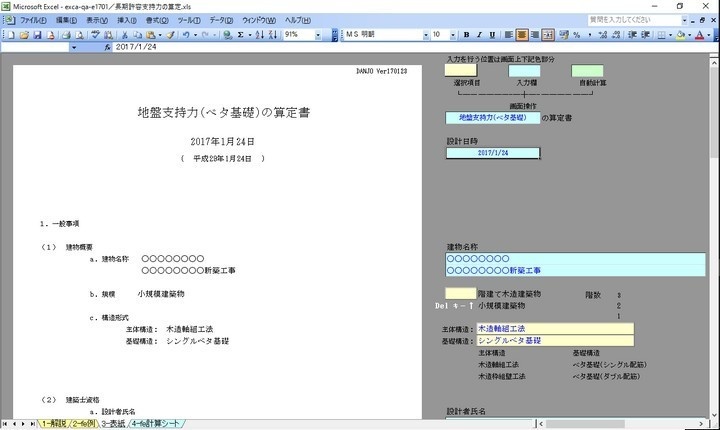The width and height of the screenshot is (720, 430).
Task: Open the 書式(O) menu
Action: [157, 20]
